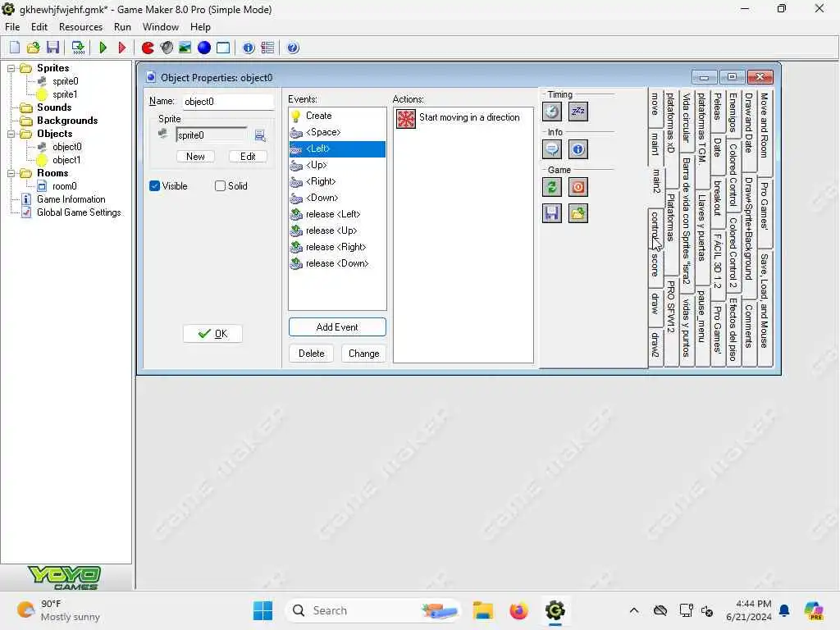Select the <Up> keyboard event
The height and width of the screenshot is (630, 840).
[337, 165]
